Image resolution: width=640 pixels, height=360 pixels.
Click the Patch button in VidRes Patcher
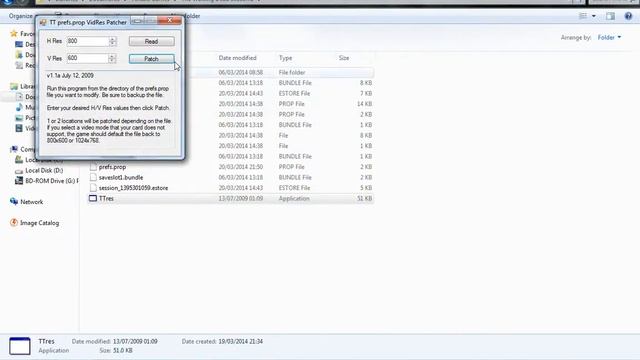tap(151, 59)
